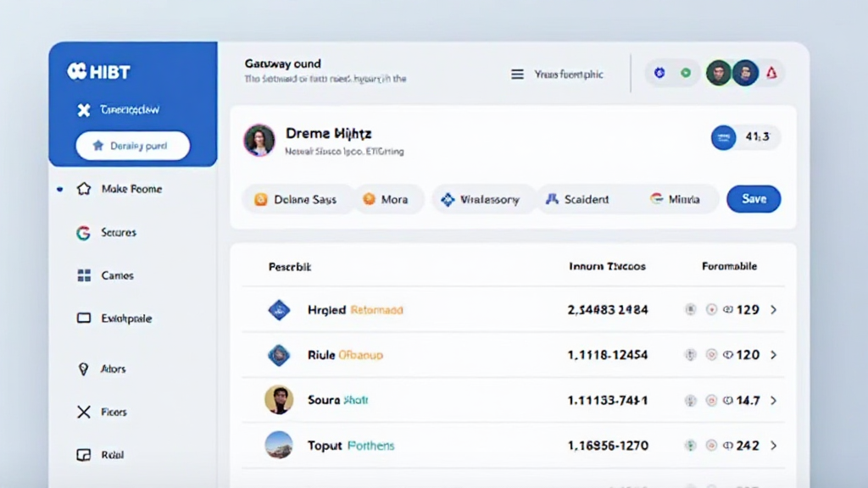Click the blue Save button
The image size is (868, 488).
point(754,199)
